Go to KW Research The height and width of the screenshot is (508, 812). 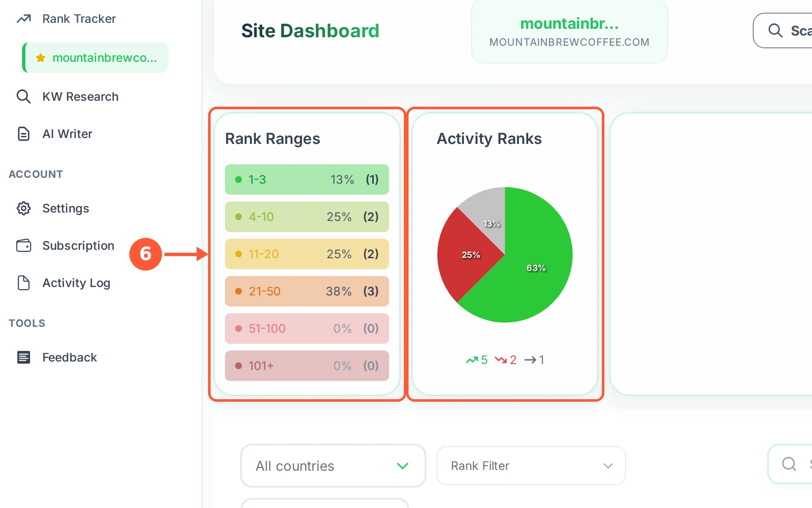80,97
